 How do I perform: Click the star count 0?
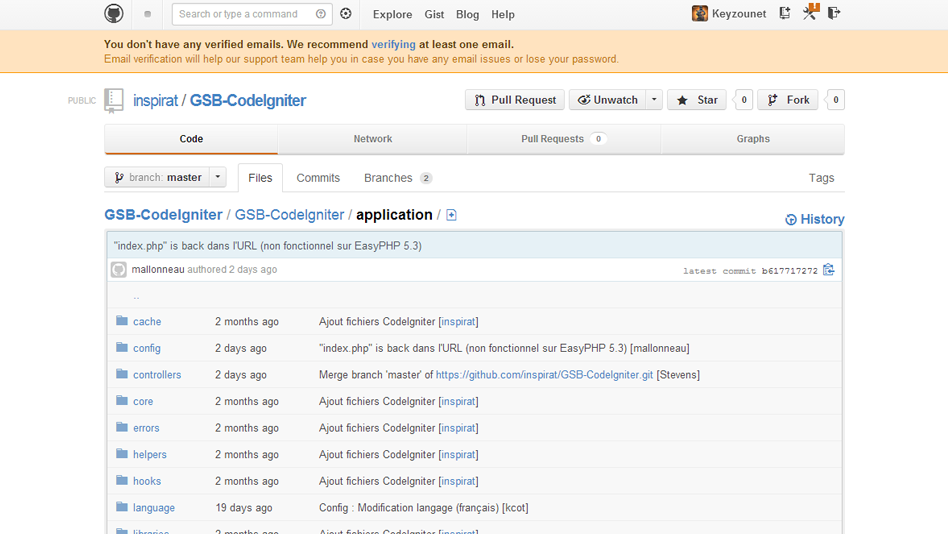click(x=744, y=100)
